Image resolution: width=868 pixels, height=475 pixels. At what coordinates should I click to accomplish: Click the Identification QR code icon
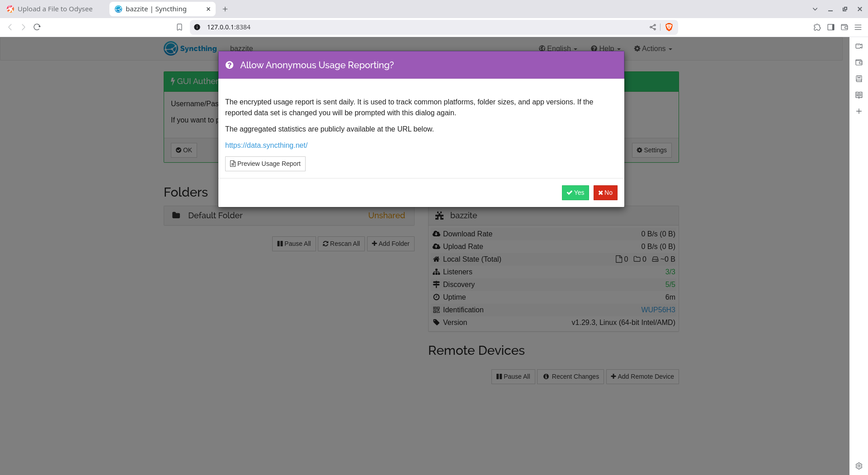[x=436, y=310]
